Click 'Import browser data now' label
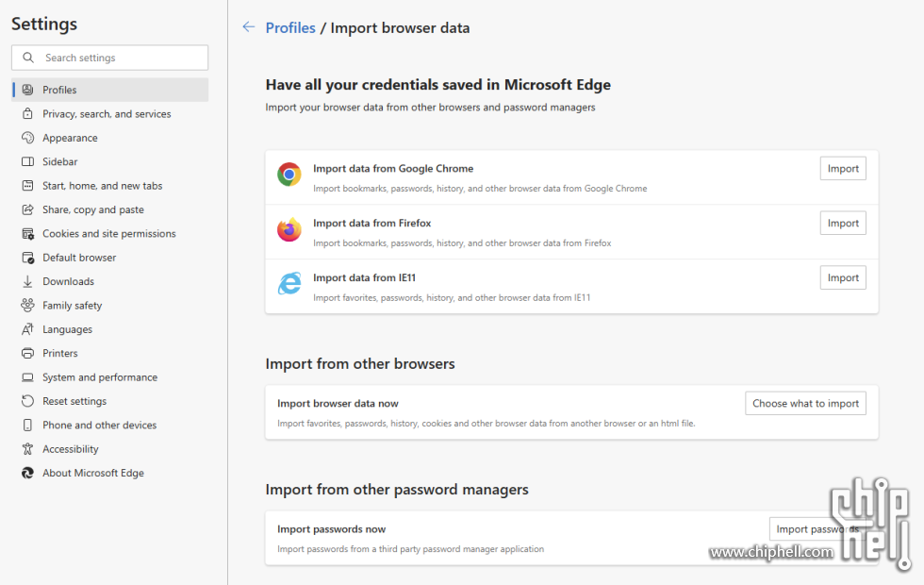924x585 pixels. [338, 404]
